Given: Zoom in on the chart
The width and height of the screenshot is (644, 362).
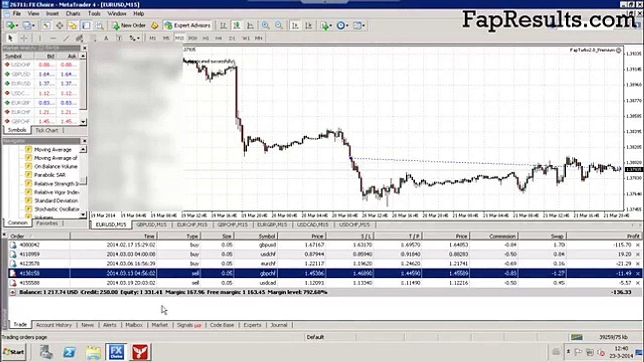Looking at the screenshot, I should coord(265,25).
